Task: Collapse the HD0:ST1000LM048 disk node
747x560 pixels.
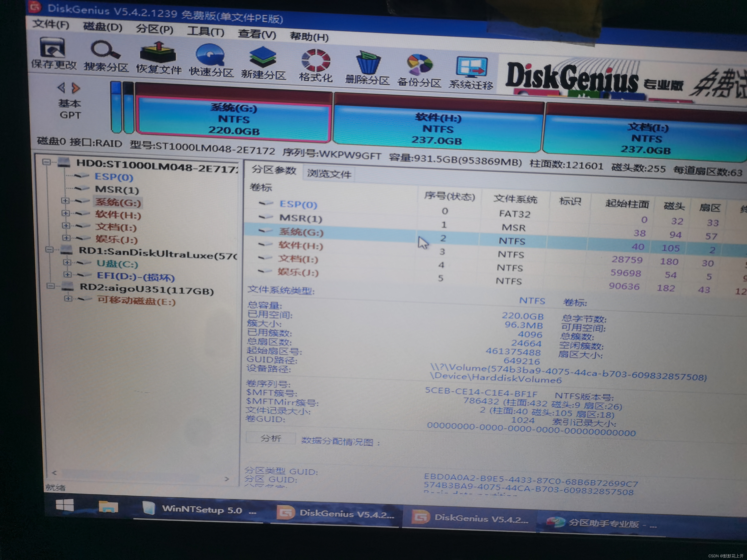Action: click(46, 162)
